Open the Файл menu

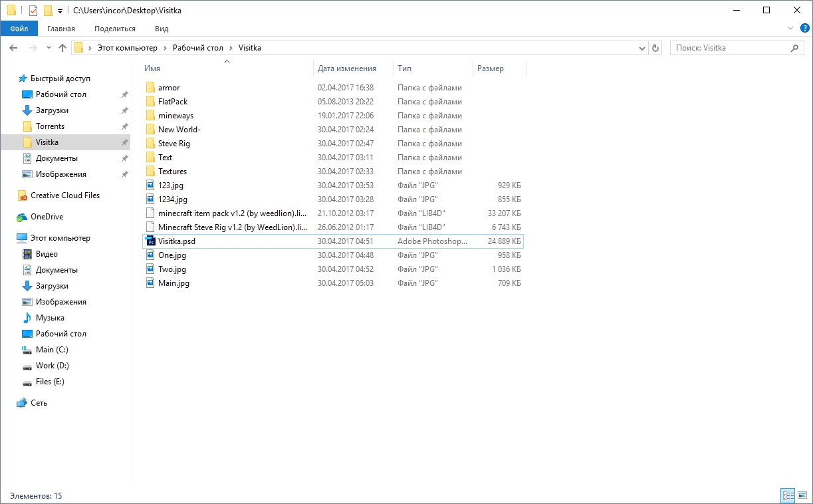19,29
